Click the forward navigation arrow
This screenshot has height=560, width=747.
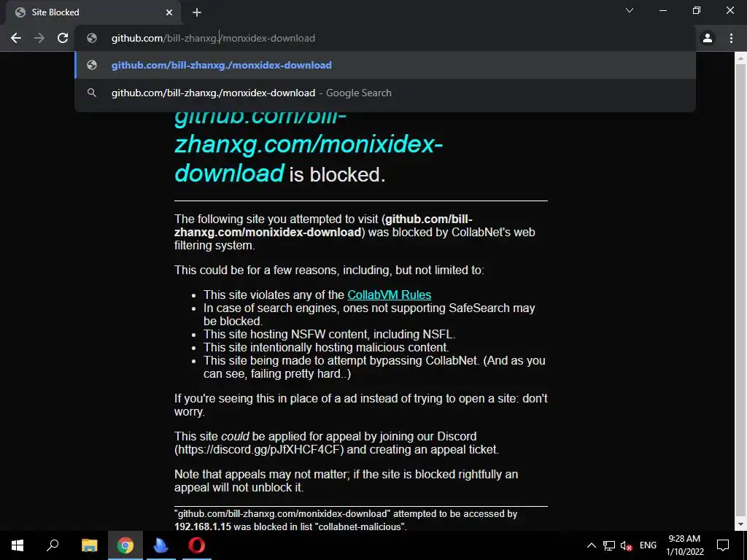point(39,38)
